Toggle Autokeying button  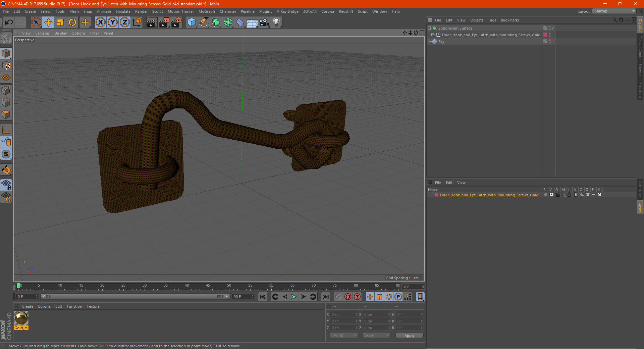(348, 297)
